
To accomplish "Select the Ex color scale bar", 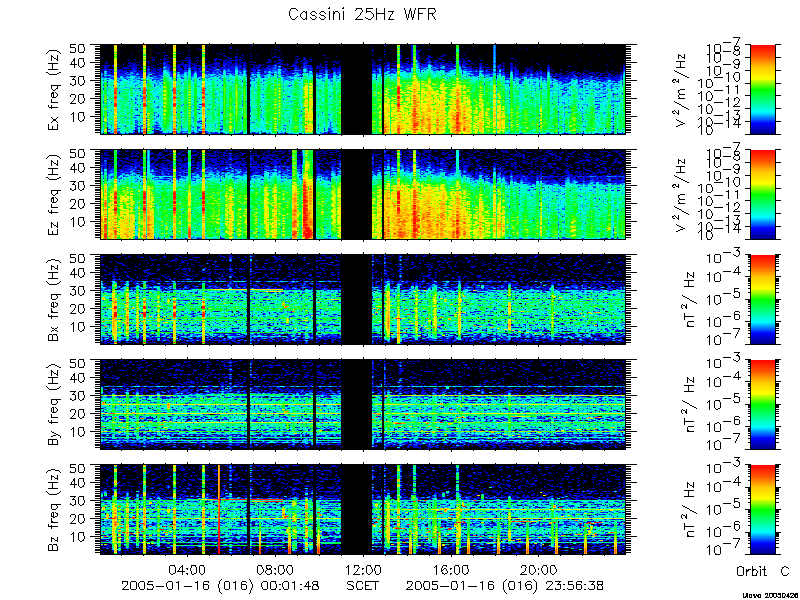I will (x=763, y=89).
